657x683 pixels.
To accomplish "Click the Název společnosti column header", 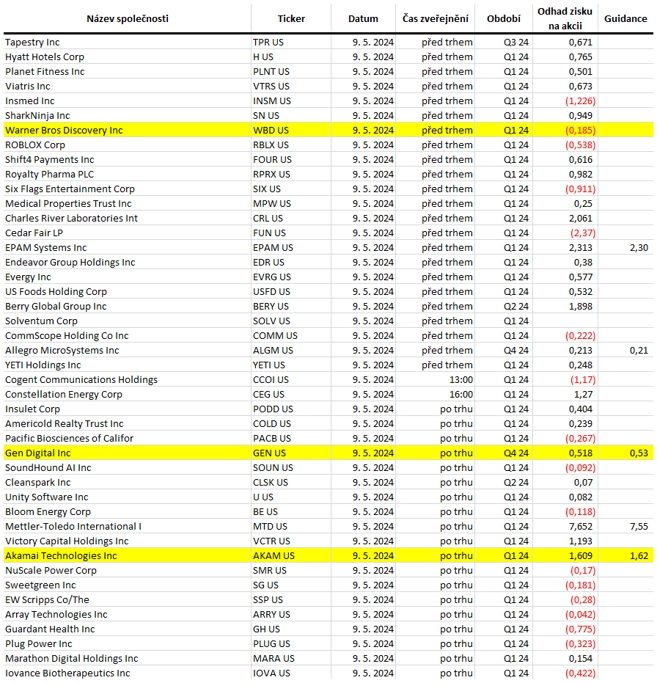I will click(x=127, y=19).
